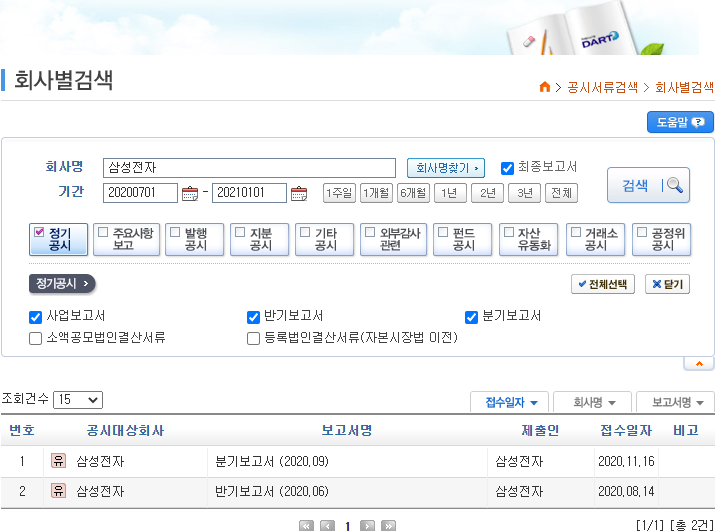The image size is (720, 531).
Task: Go to the next results page
Action: [x=367, y=525]
